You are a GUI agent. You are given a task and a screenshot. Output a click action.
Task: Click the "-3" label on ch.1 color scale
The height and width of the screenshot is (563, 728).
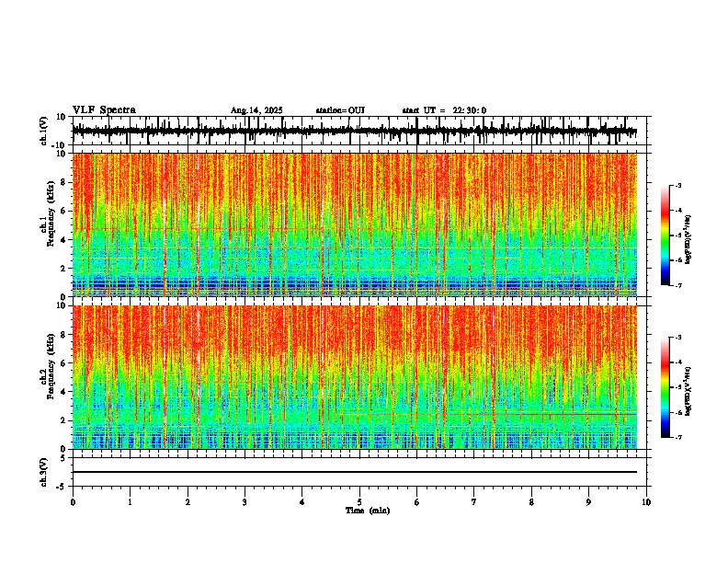[678, 185]
